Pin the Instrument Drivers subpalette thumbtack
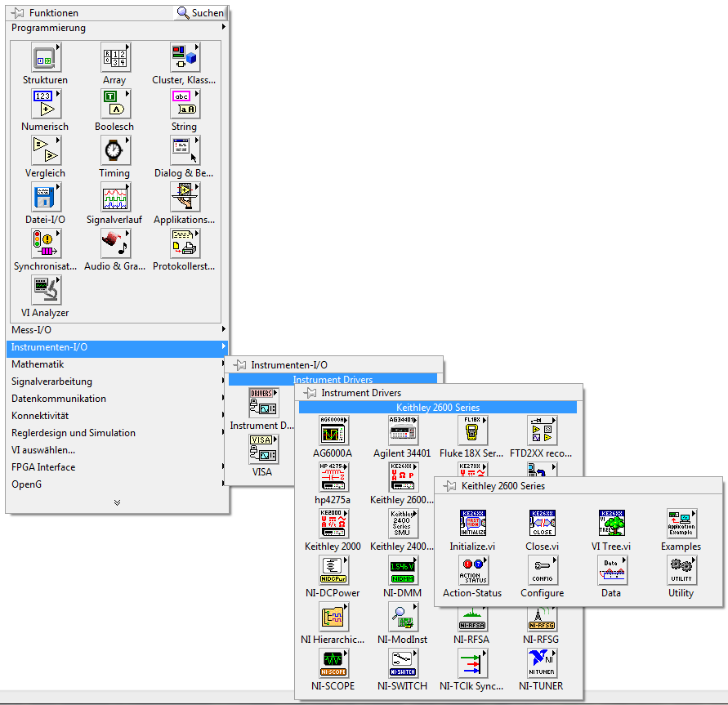Image resolution: width=728 pixels, height=705 pixels. click(x=310, y=393)
